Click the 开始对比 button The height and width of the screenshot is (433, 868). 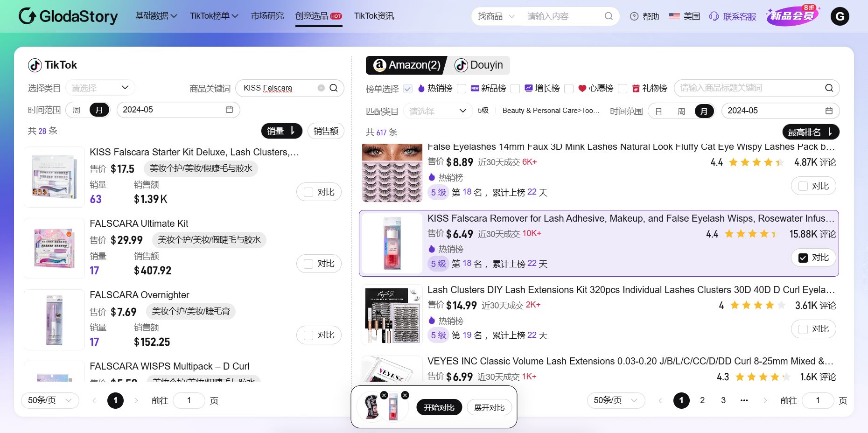pos(439,407)
